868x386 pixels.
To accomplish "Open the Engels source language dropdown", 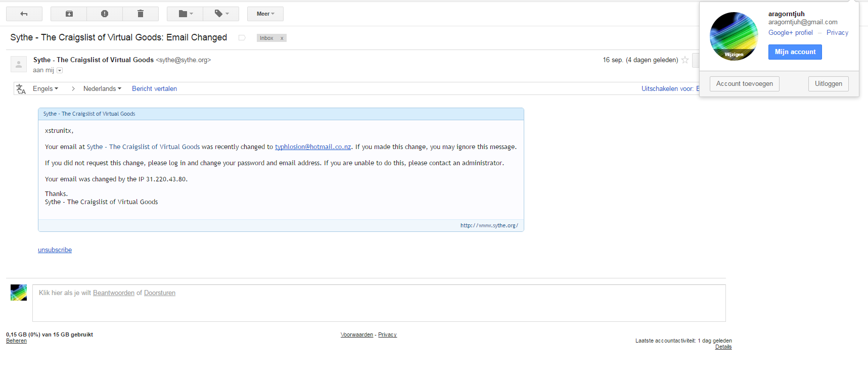I will (45, 88).
